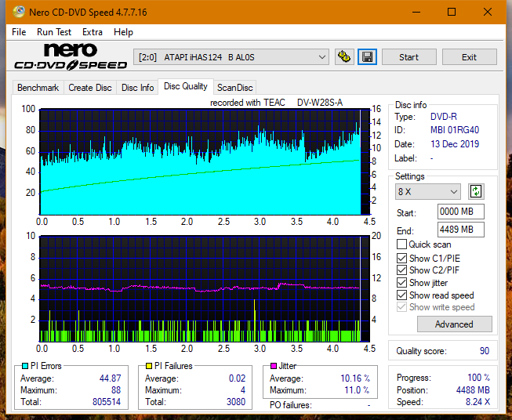Click the recorded with TEAC DV-W28S-A caption
512x420 pixels.
276,103
